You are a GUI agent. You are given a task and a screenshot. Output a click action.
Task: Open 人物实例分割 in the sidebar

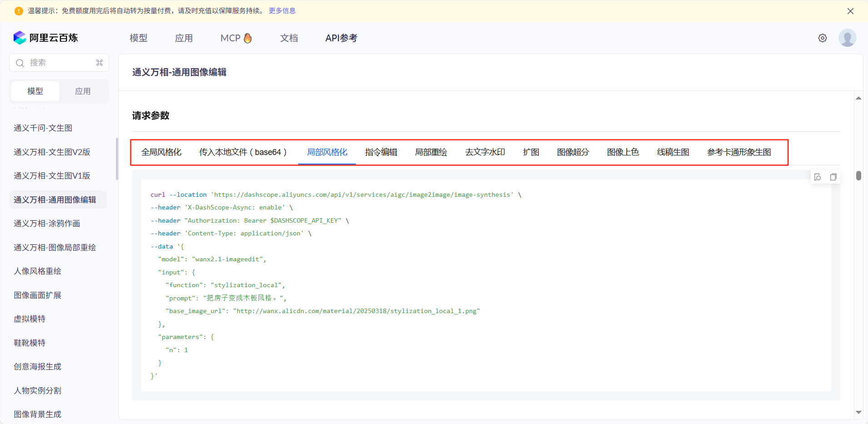37,391
